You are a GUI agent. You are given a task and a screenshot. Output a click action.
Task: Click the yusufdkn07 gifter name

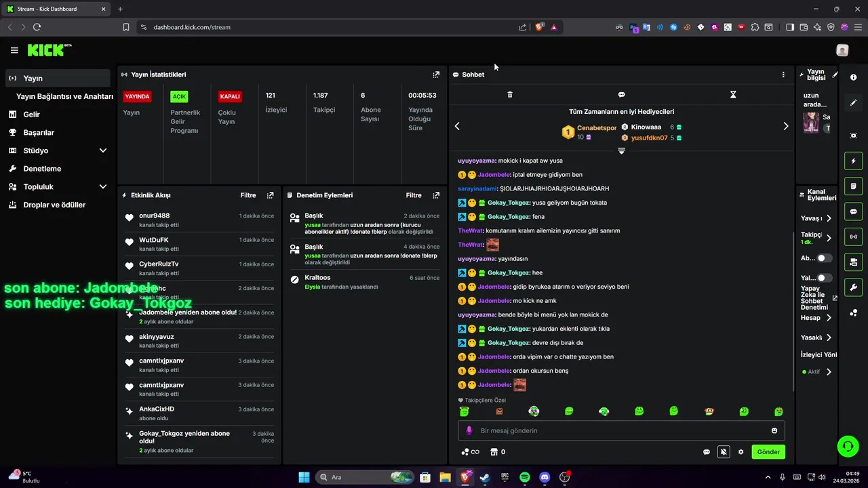click(x=649, y=138)
